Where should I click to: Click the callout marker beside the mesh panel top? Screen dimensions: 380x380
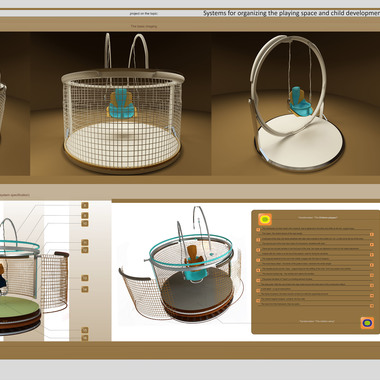pos(85,250)
